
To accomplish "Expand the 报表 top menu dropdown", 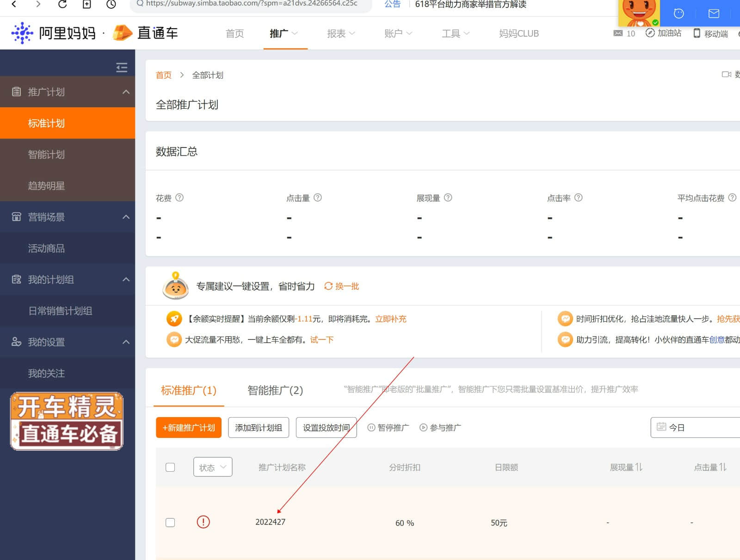I will [x=341, y=33].
